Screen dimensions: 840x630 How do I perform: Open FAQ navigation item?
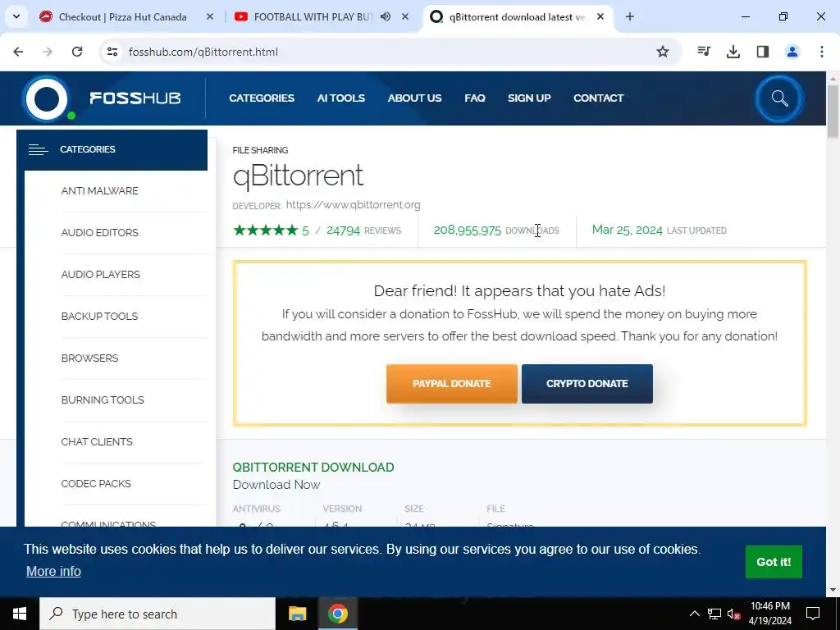(475, 98)
